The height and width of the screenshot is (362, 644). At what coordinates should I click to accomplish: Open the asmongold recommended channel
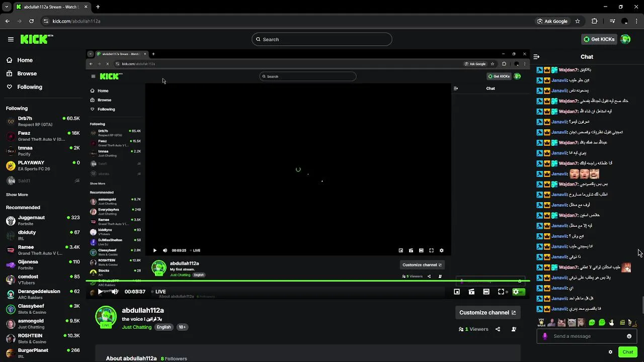(x=43, y=324)
